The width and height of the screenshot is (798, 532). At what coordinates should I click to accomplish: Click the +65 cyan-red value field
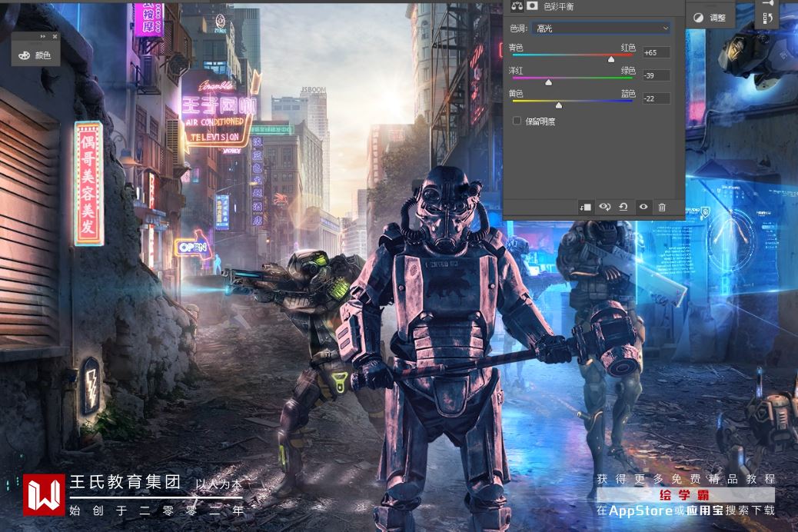click(656, 52)
